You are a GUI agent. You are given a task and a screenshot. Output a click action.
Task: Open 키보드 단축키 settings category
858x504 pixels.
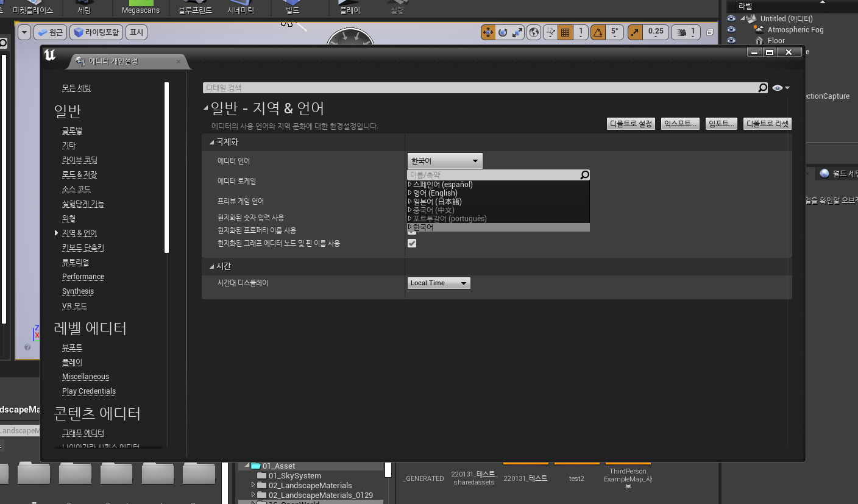tap(83, 247)
